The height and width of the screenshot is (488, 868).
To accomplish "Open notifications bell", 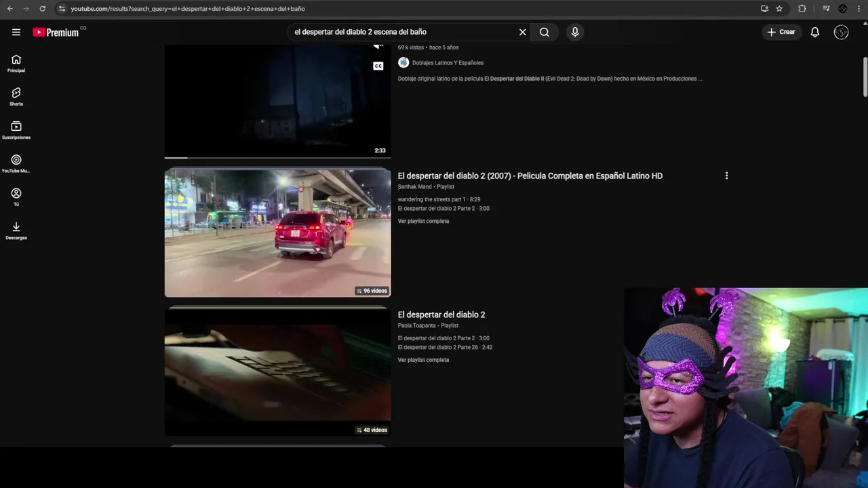I will (x=815, y=32).
